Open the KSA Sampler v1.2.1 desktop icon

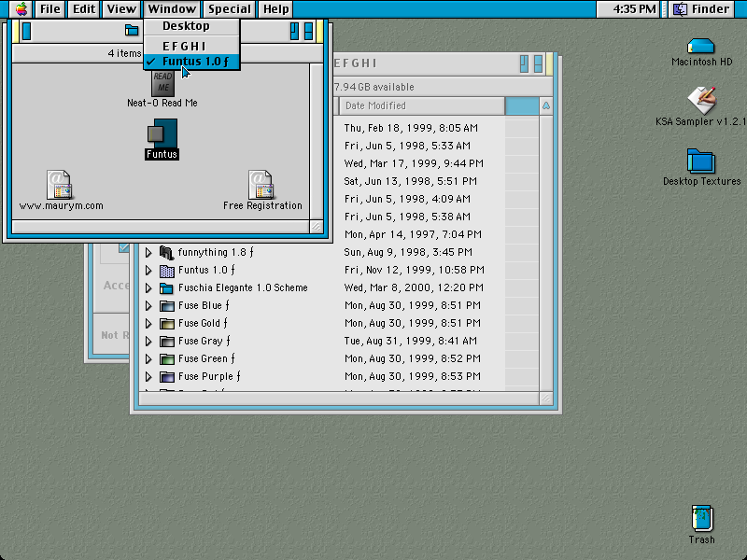[x=702, y=100]
